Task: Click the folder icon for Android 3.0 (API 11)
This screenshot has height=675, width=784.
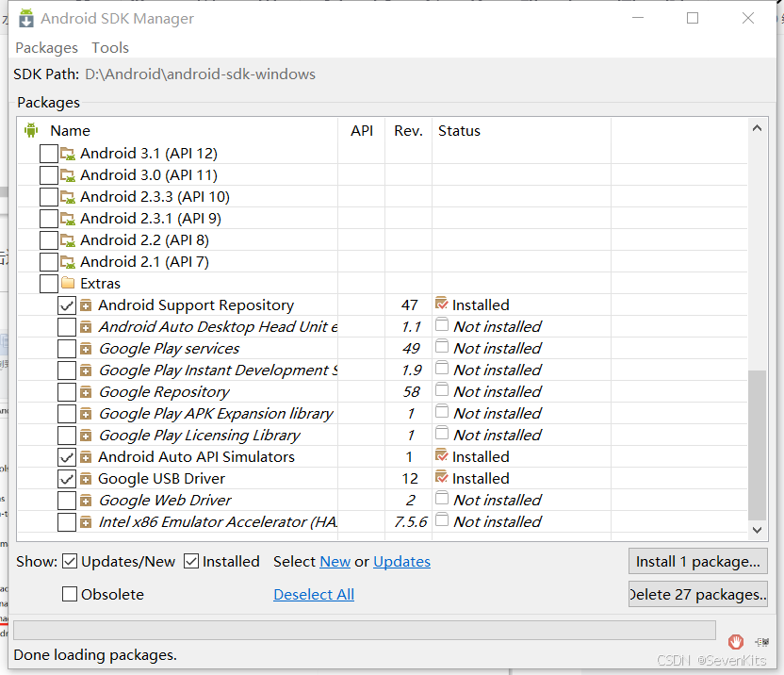Action: tap(68, 175)
